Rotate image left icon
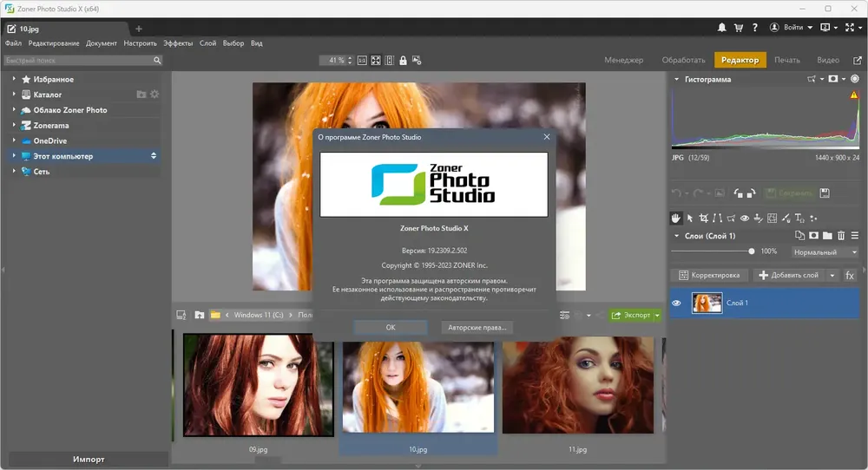Viewport: 868px width, 470px height. [738, 193]
